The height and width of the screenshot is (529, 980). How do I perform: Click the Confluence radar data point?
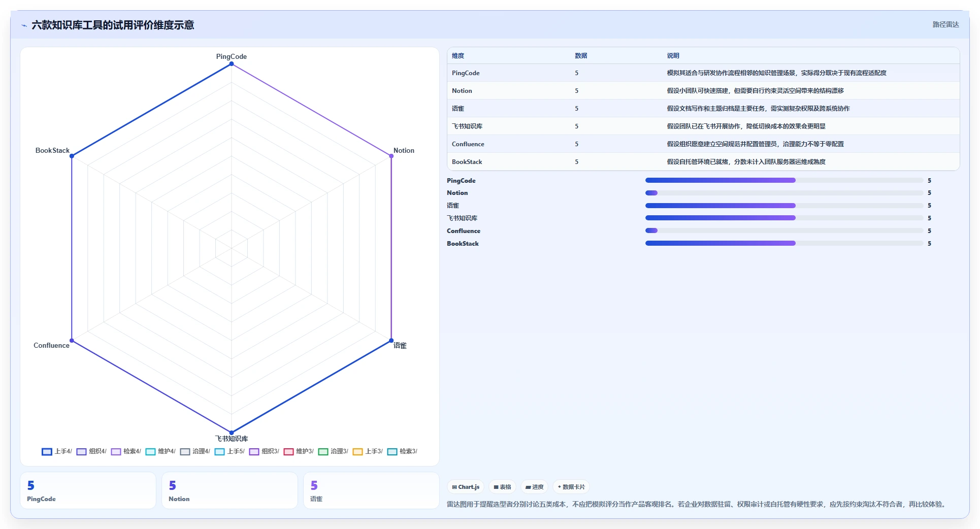coord(72,340)
